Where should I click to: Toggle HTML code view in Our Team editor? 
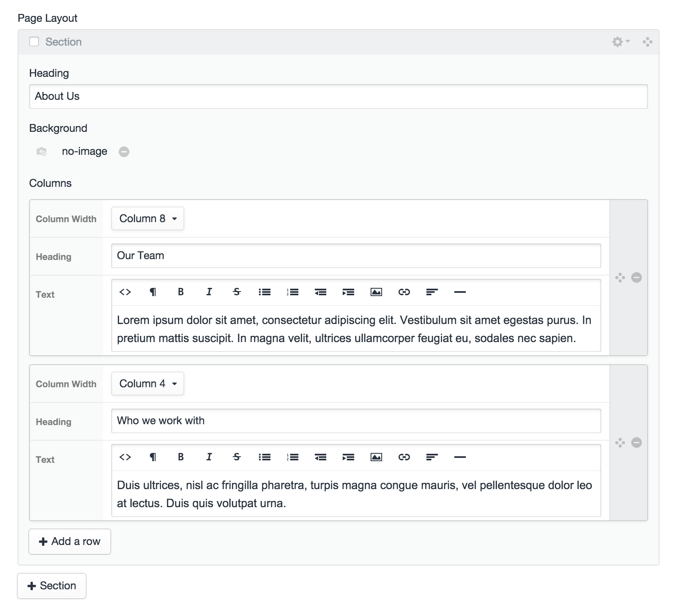[x=125, y=292]
